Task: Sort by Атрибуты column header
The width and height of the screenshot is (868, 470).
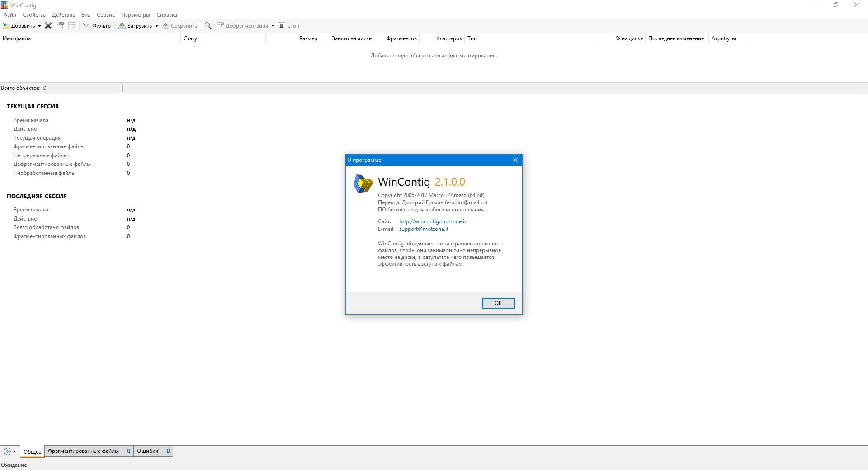Action: (x=726, y=38)
